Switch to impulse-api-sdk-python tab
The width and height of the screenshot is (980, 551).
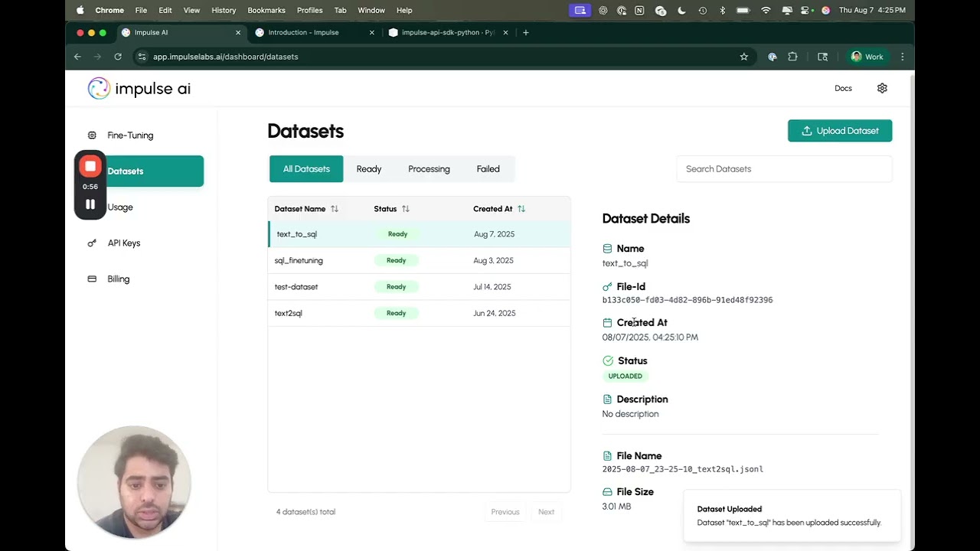[448, 33]
